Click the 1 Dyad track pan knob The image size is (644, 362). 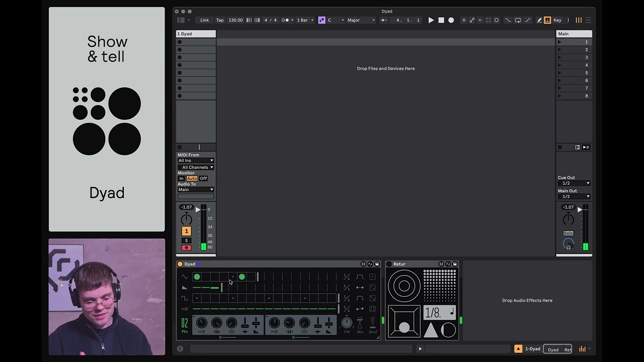pos(186,219)
